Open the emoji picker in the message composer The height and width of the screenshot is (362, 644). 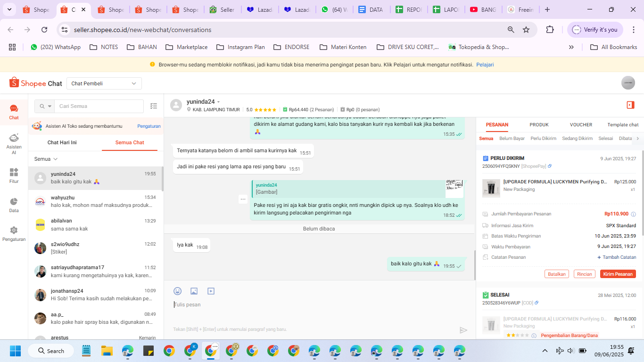tap(177, 291)
